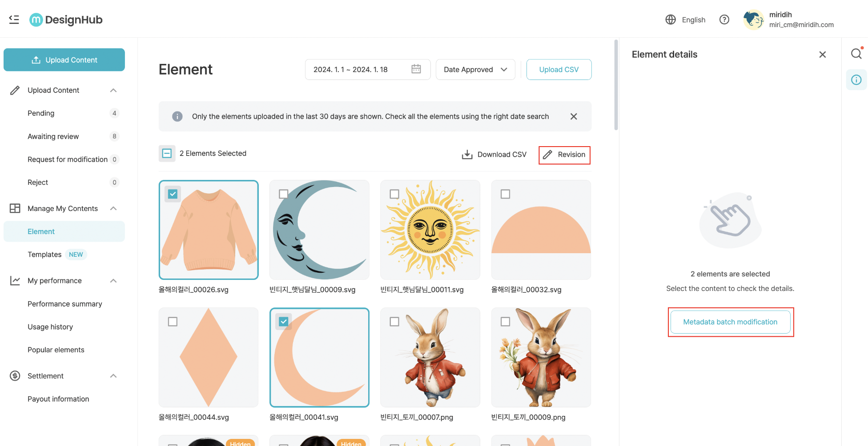Open Awaiting review in sidebar
The height and width of the screenshot is (446, 868).
[x=53, y=136]
